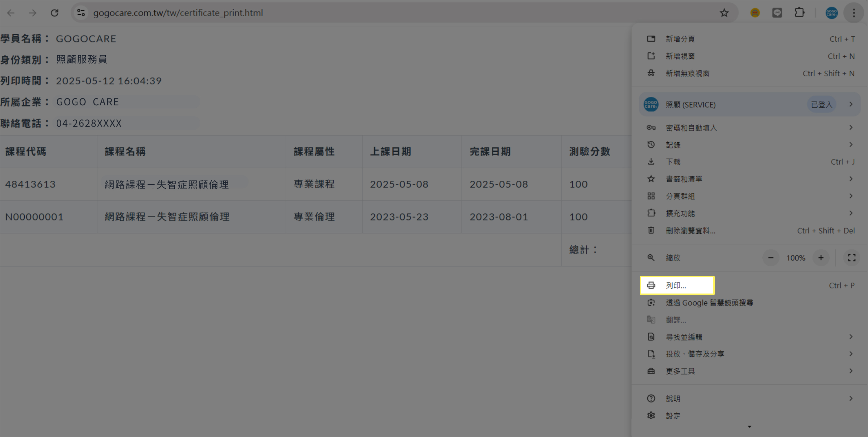Open incognito window via 新增無痕視窗

click(x=750, y=73)
